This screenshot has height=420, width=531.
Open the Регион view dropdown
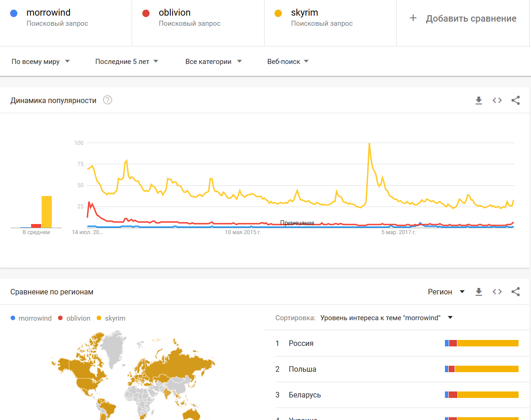click(x=446, y=292)
